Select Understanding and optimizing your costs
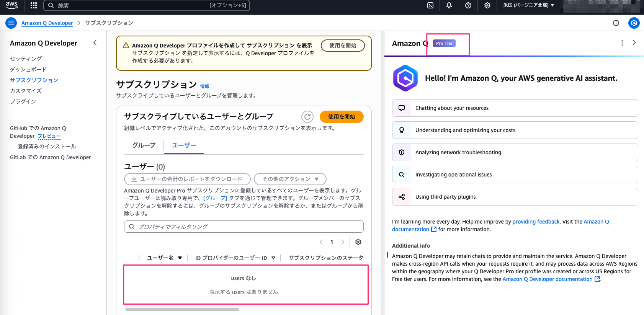Image resolution: width=644 pixels, height=315 pixels. 515,130
